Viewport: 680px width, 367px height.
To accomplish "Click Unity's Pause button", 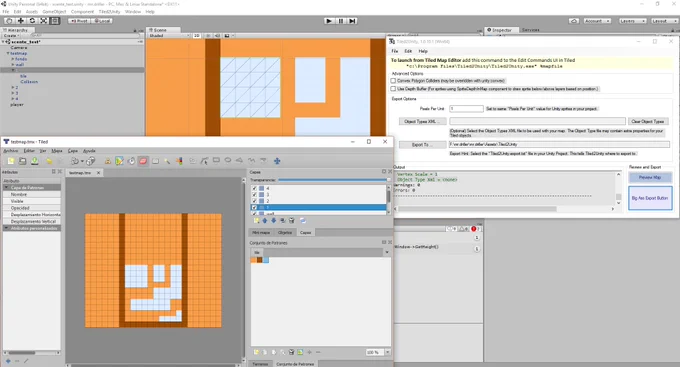I will click(341, 21).
